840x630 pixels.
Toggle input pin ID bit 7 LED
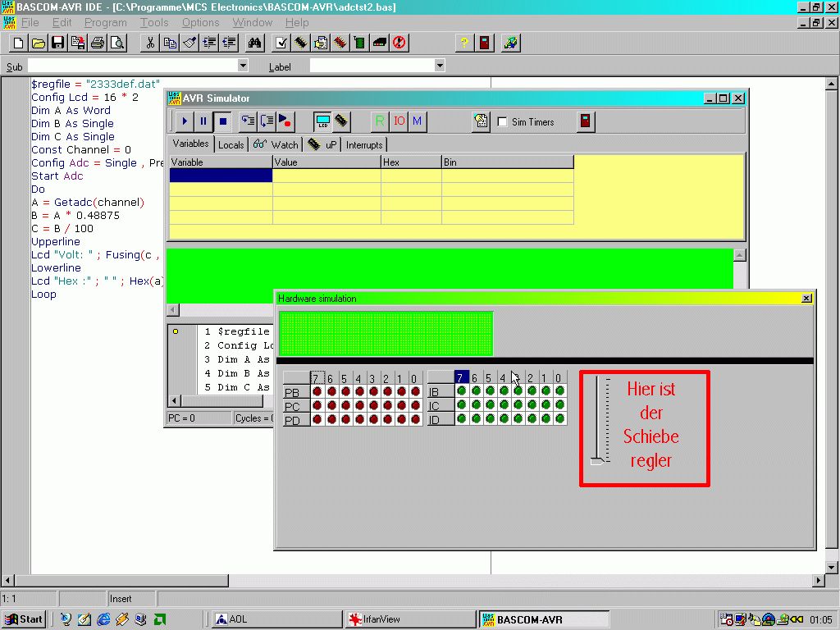click(462, 419)
